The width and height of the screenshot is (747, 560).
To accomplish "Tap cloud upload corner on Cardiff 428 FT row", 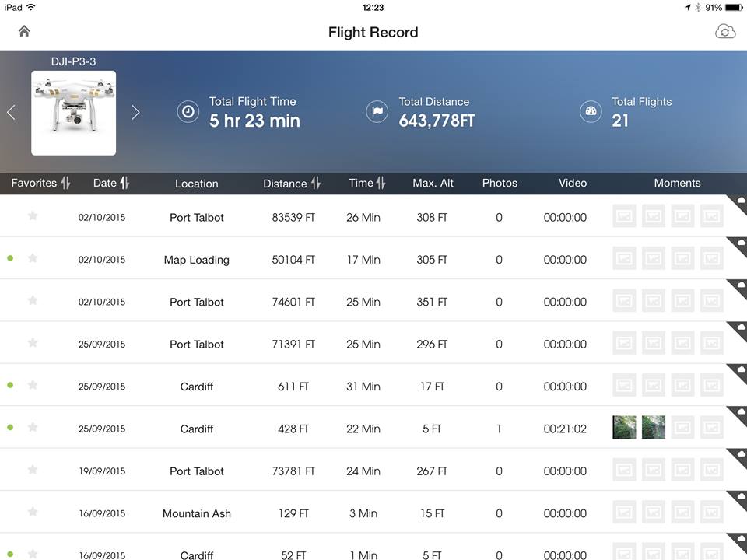I will coord(739,414).
